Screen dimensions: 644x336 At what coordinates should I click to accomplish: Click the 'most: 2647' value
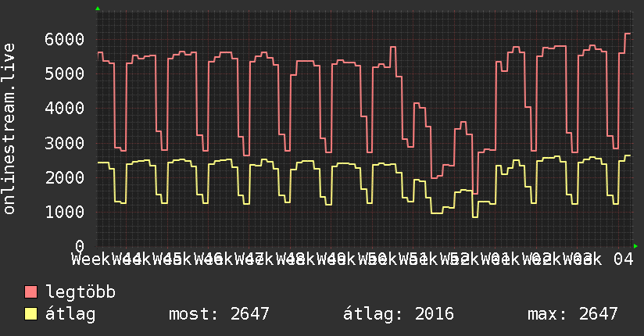[220, 314]
